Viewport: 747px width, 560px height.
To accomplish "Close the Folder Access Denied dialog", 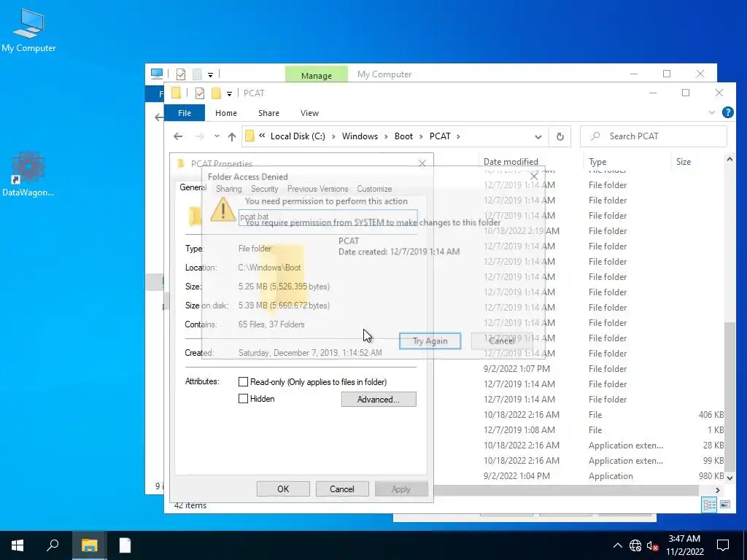I will 534,176.
